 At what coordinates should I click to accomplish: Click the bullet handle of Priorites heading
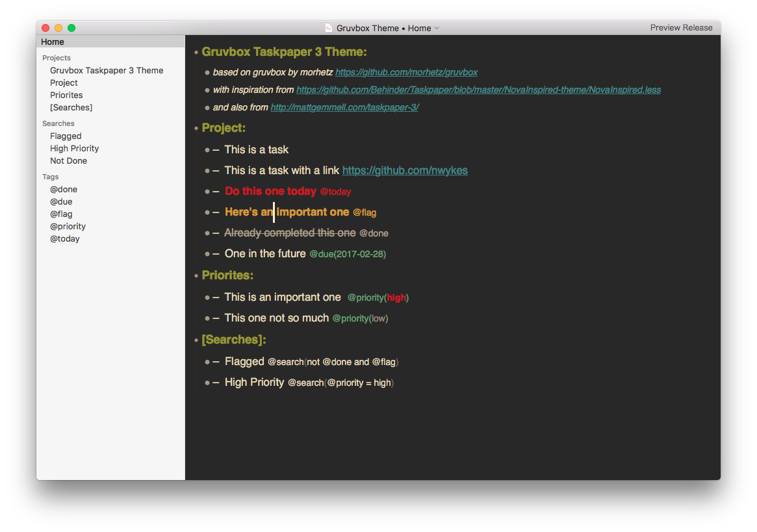(x=196, y=275)
